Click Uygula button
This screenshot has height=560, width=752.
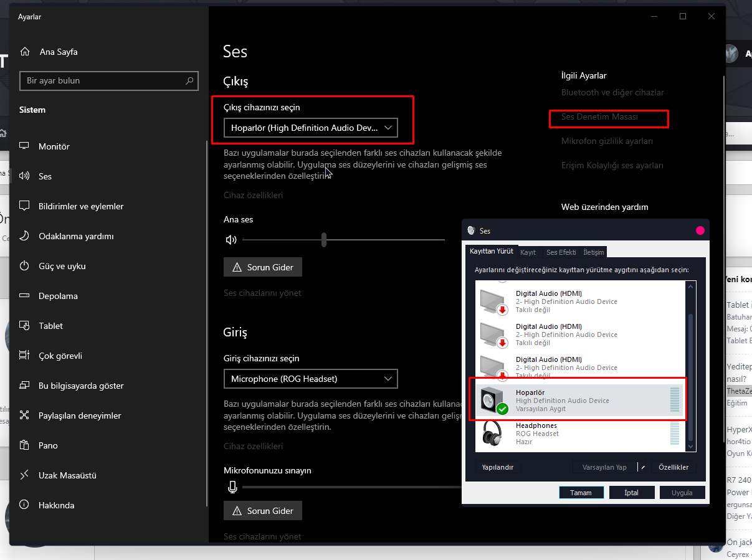(682, 493)
